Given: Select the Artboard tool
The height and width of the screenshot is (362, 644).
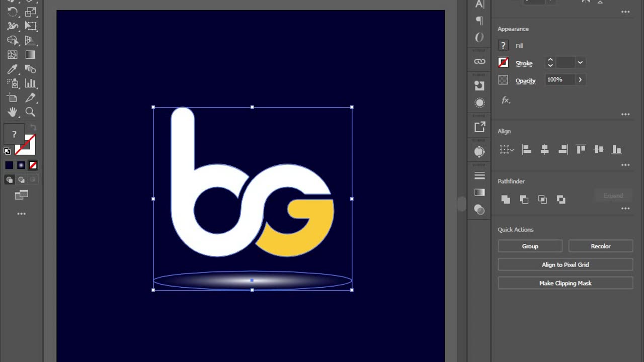Looking at the screenshot, I should tap(13, 98).
